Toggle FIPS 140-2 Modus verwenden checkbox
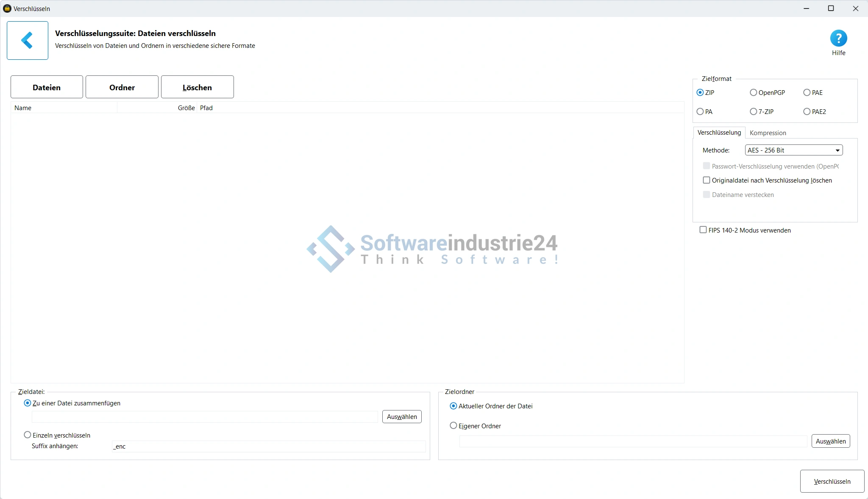Image resolution: width=868 pixels, height=499 pixels. coord(703,230)
